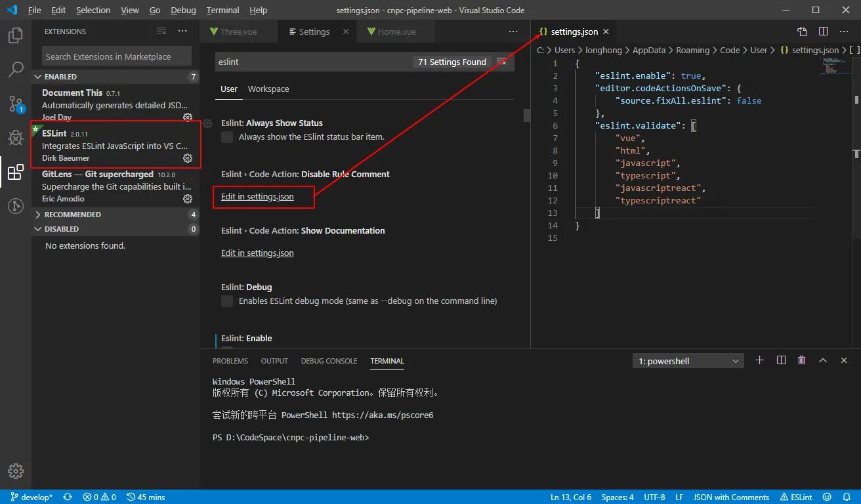Open the OUTPUT panel tab

tap(274, 361)
